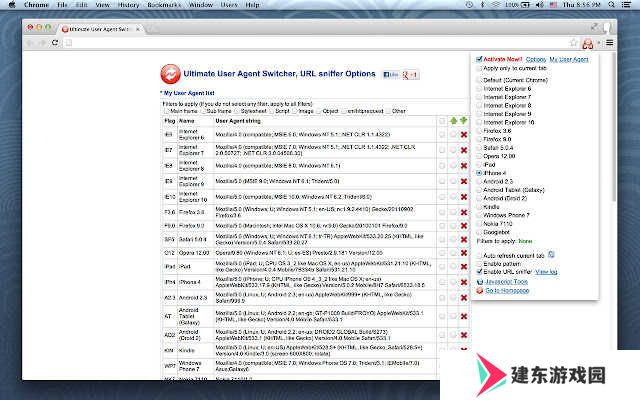The height and width of the screenshot is (400, 640).
Task: Select Windows Phone 7 in popup
Action: coord(479,215)
